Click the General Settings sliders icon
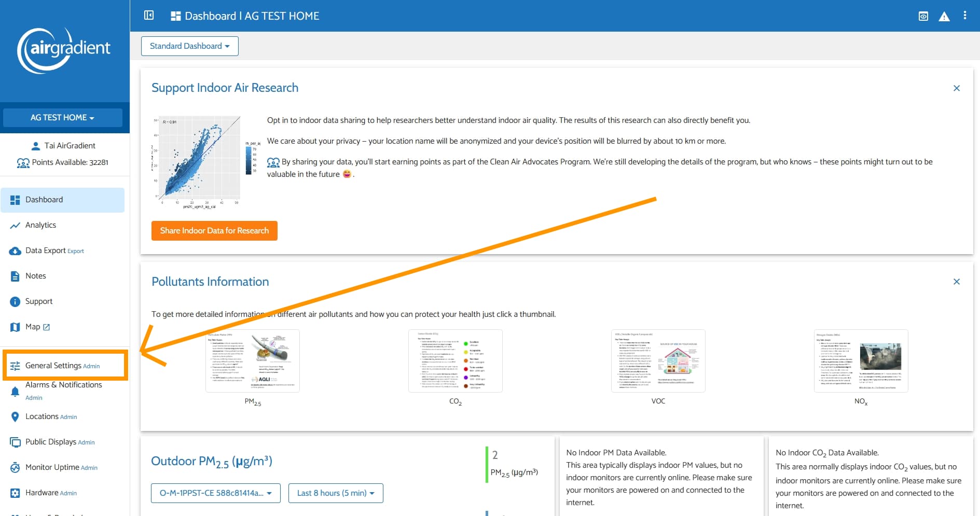Viewport: 980px width, 516px height. point(15,366)
